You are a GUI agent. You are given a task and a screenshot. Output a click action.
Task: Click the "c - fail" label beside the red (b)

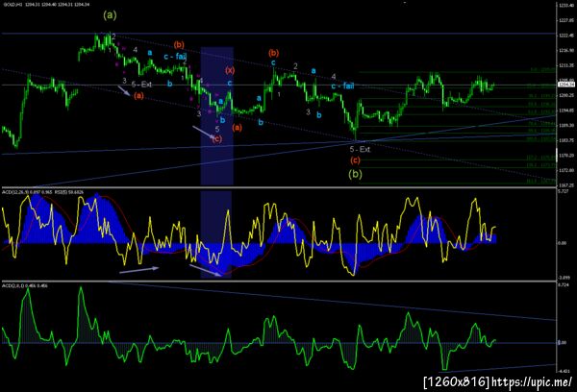coord(176,57)
